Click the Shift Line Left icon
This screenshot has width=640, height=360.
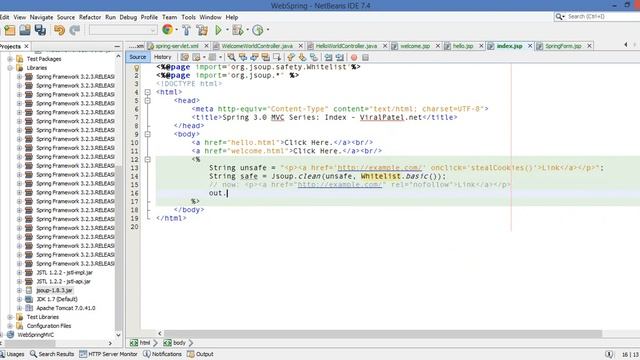(328, 57)
